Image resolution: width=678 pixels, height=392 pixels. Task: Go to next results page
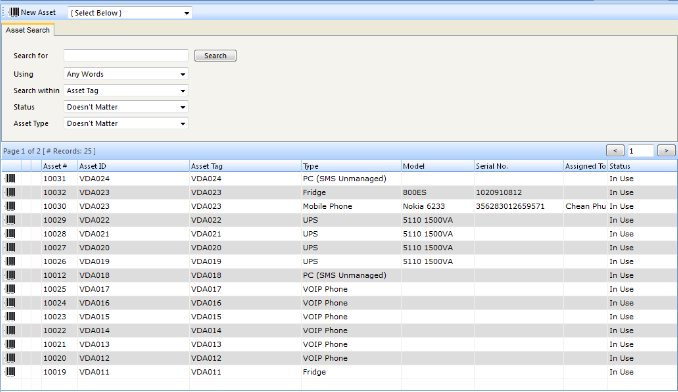(x=666, y=150)
